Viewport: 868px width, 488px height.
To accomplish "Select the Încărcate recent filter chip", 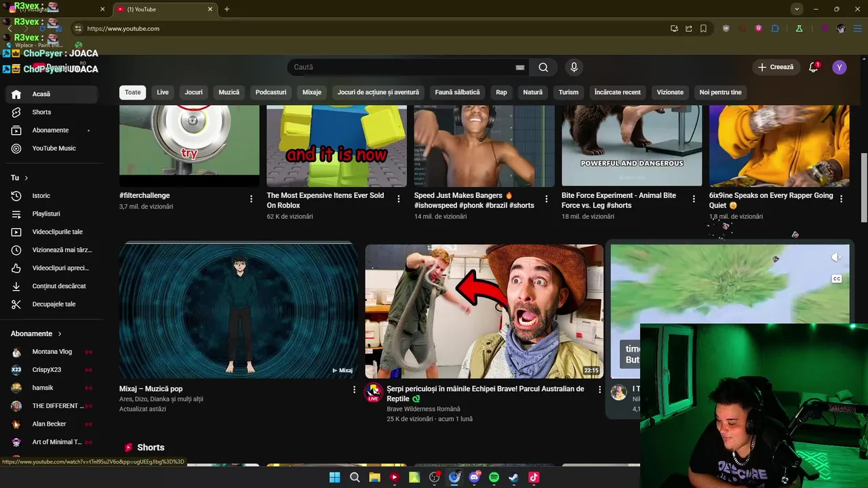I will (618, 92).
